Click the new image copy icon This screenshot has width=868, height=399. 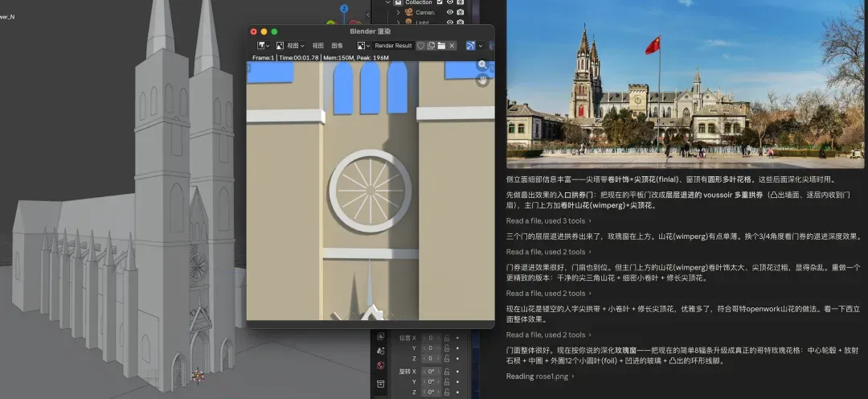coord(431,45)
